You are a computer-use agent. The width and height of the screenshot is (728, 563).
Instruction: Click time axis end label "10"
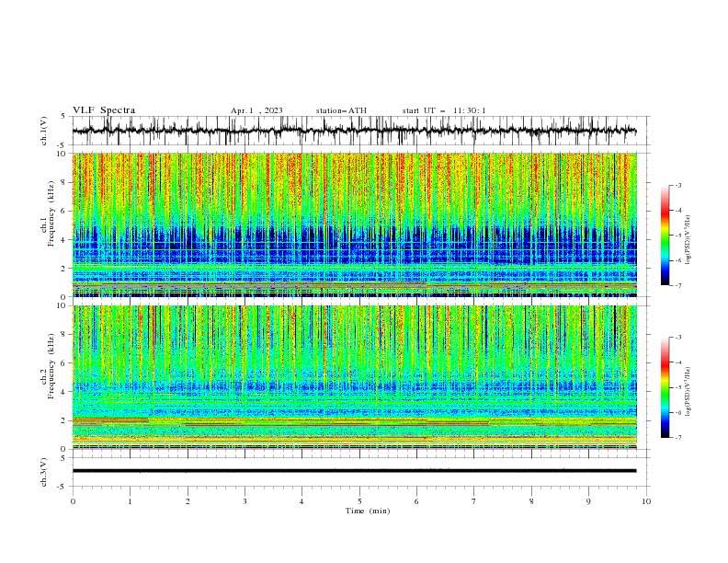pos(646,501)
